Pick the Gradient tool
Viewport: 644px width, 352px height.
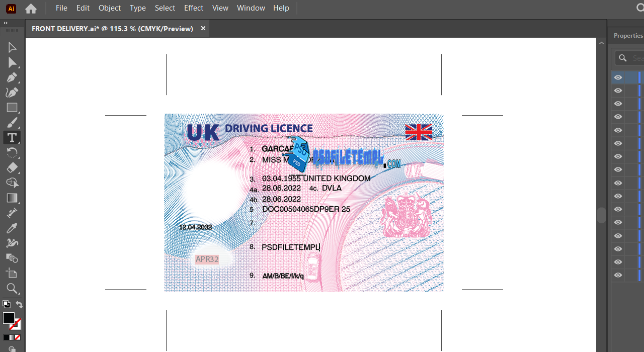[12, 198]
